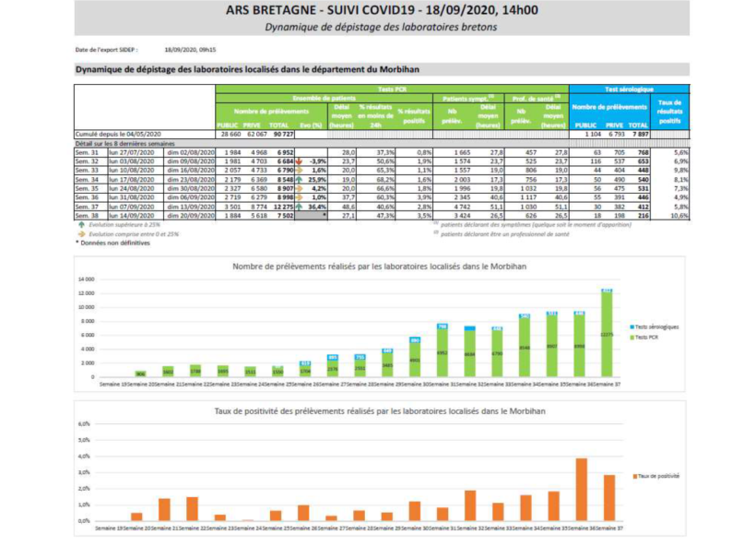Click the 'Ensemble de patients' header
This screenshot has height=546, width=756.
click(324, 98)
